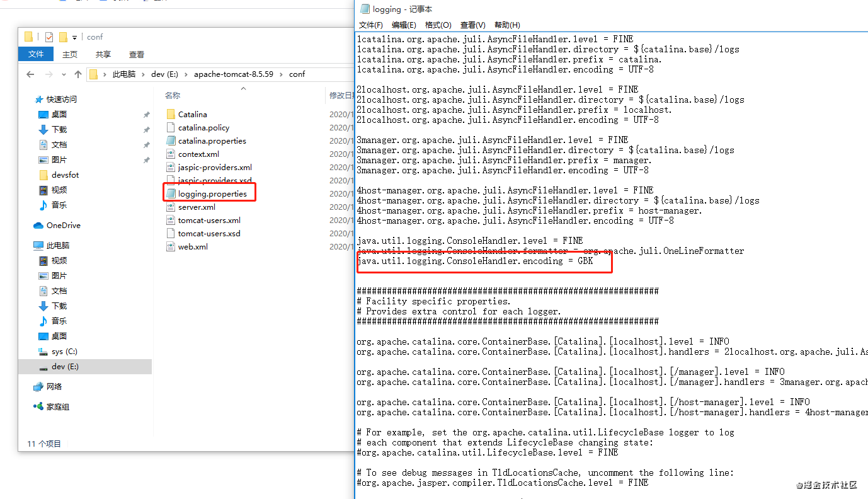Click the Notepad icon in logging title bar
This screenshot has width=868, height=499.
pyautogui.click(x=365, y=9)
